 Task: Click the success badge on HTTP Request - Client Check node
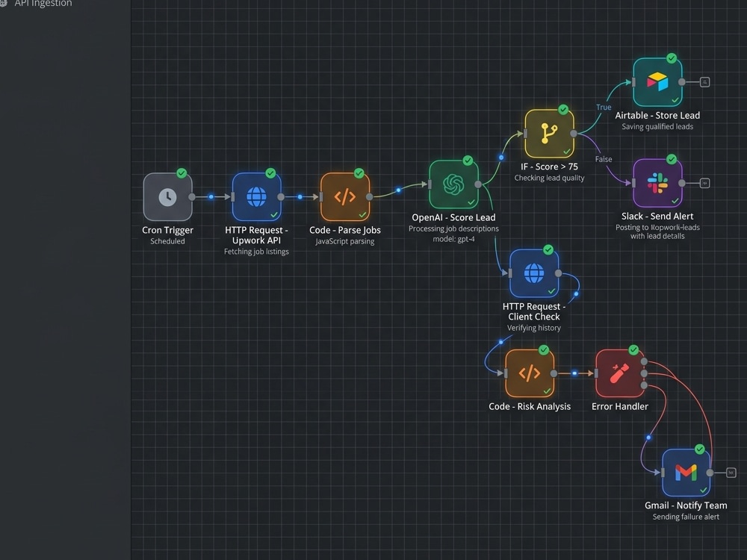[x=548, y=249]
